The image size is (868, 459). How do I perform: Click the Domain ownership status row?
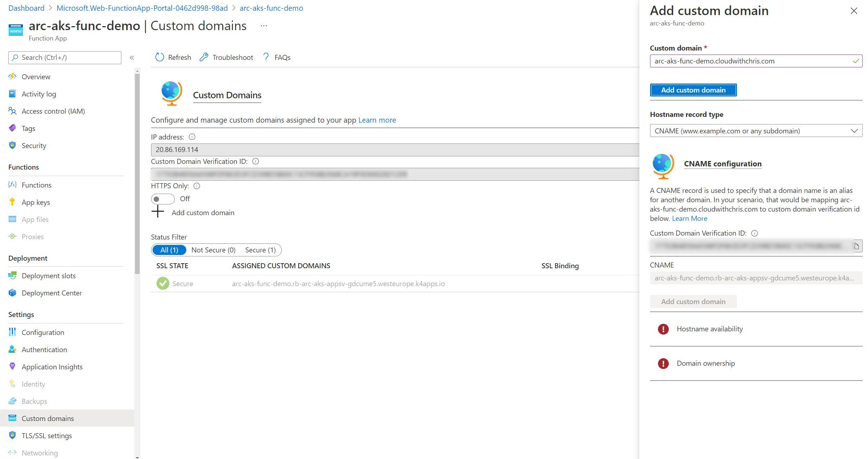coord(756,363)
